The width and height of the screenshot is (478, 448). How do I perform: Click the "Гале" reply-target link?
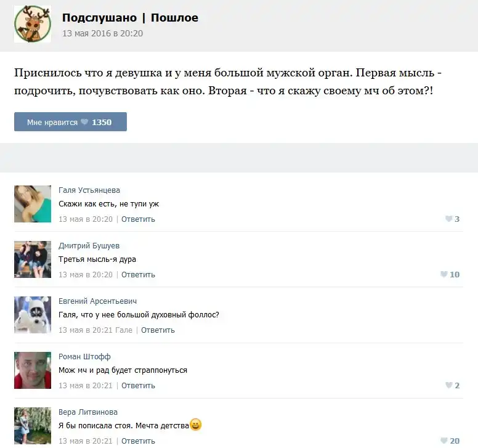(x=124, y=330)
